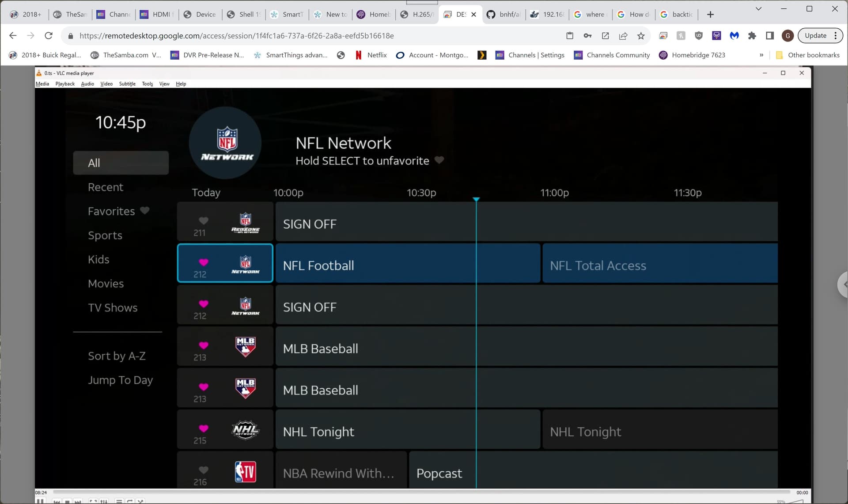Open the Extensions puzzle piece menu
The image size is (848, 504).
click(x=752, y=36)
